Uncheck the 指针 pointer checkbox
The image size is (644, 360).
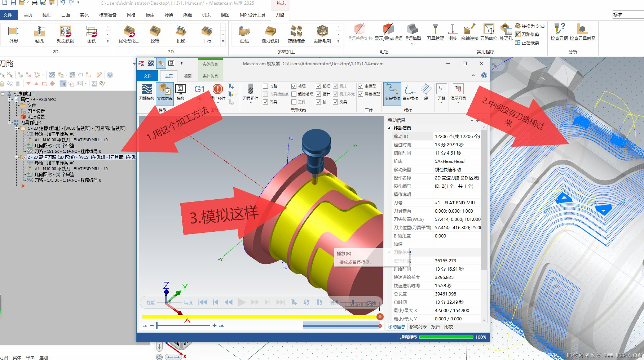(x=318, y=94)
